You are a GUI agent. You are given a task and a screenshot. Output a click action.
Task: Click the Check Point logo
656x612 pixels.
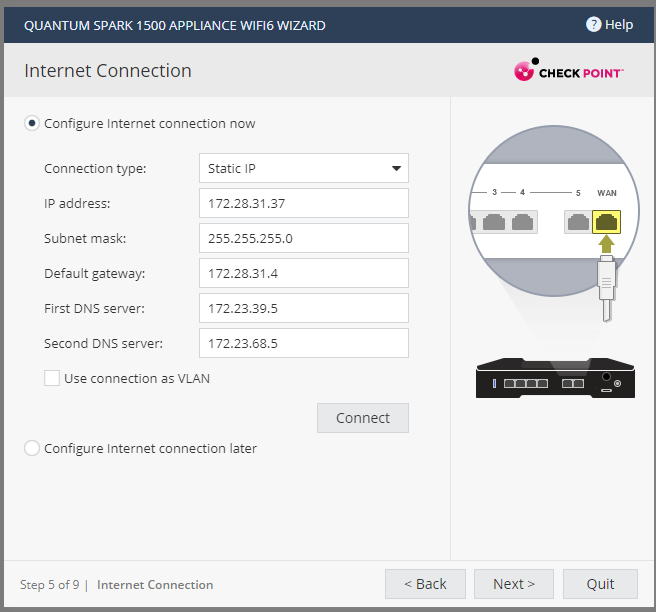pyautogui.click(x=568, y=70)
